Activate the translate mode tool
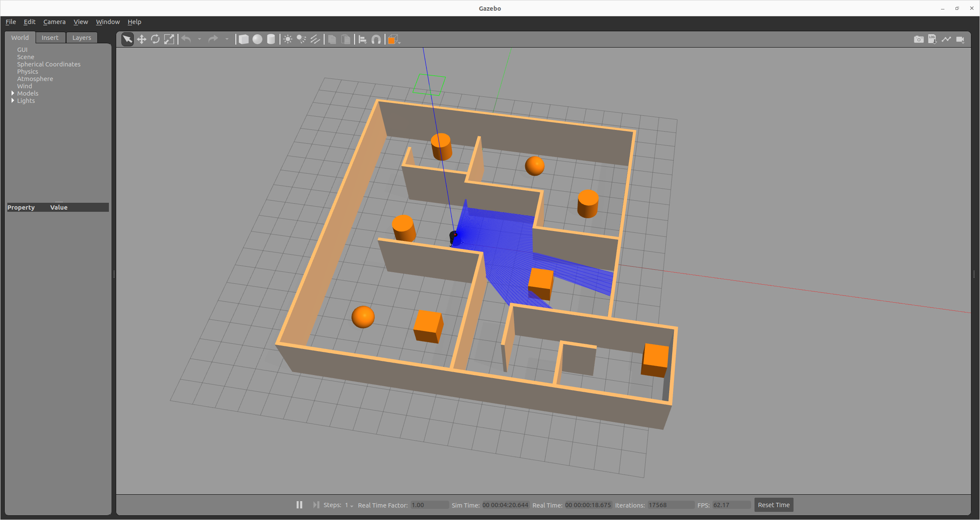This screenshot has width=980, height=520. (141, 39)
